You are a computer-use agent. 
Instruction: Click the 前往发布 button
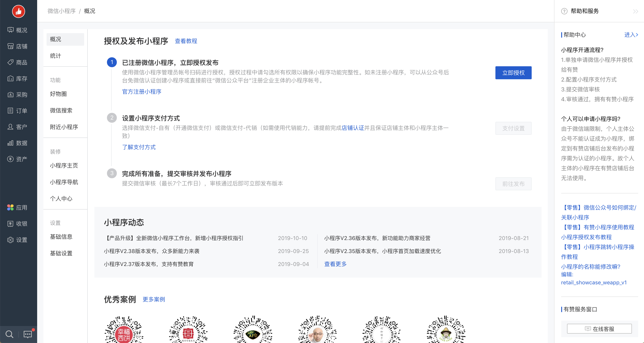pos(513,184)
